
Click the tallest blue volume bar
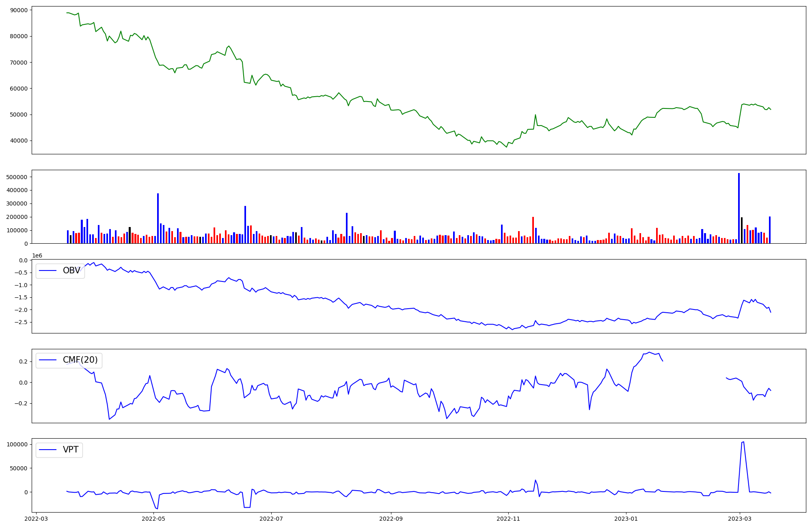point(739,208)
